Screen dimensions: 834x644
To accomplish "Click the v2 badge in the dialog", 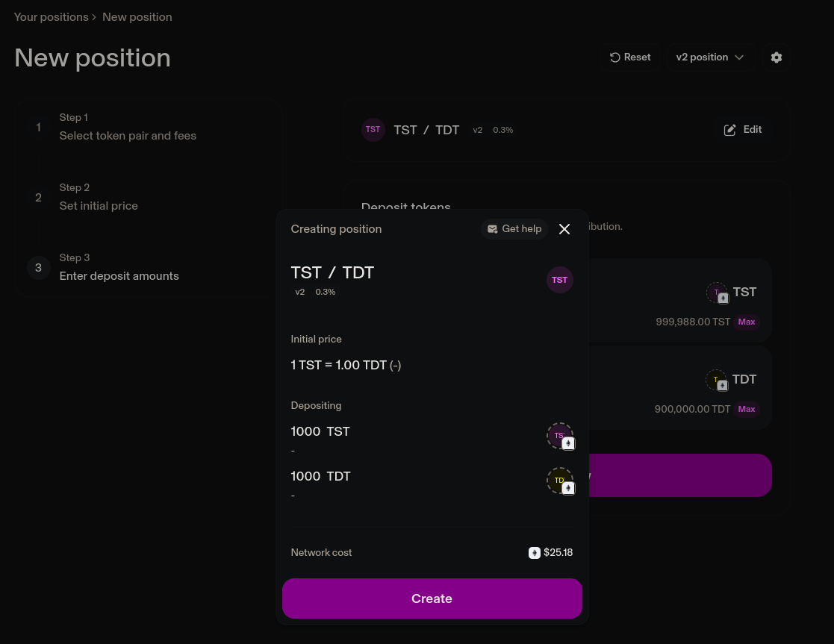I will [x=300, y=292].
